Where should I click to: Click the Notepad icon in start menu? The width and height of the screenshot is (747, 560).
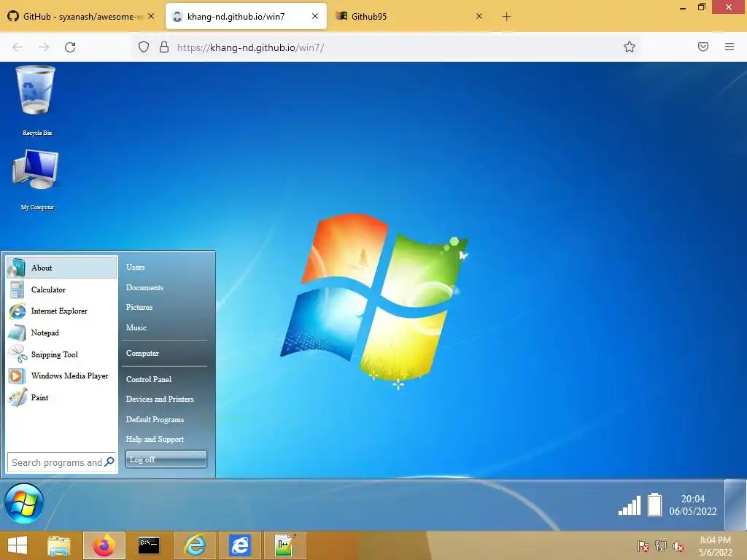[18, 332]
